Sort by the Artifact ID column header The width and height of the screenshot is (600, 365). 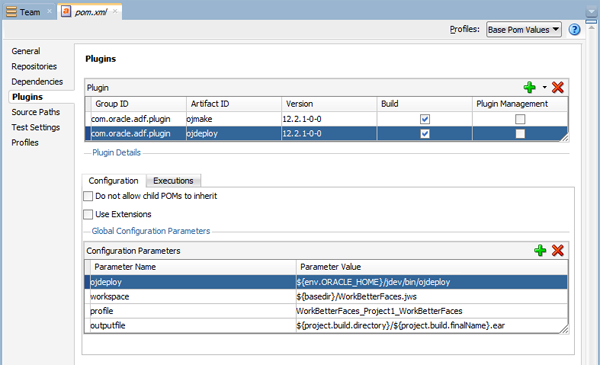[234, 104]
